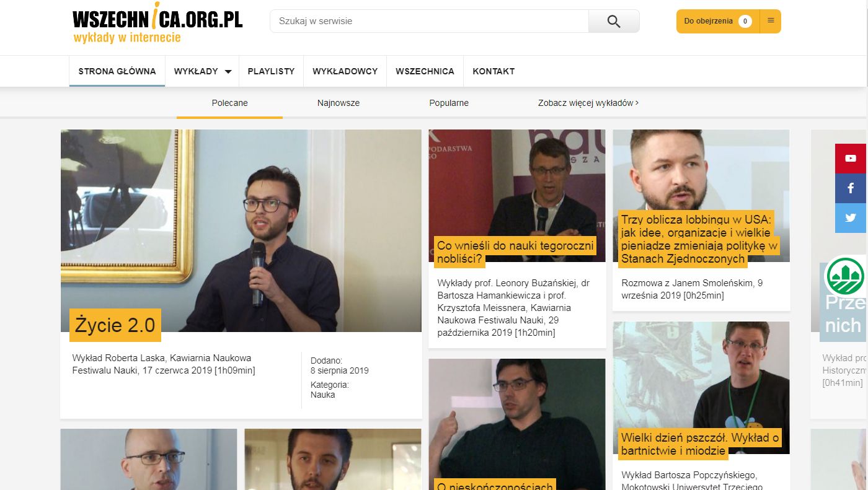Go to Strona główna menu item
Image resolution: width=868 pixels, height=490 pixels.
tap(117, 71)
